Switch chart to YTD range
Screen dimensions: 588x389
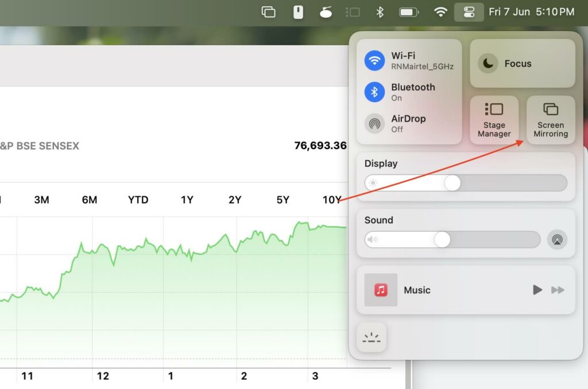[138, 200]
